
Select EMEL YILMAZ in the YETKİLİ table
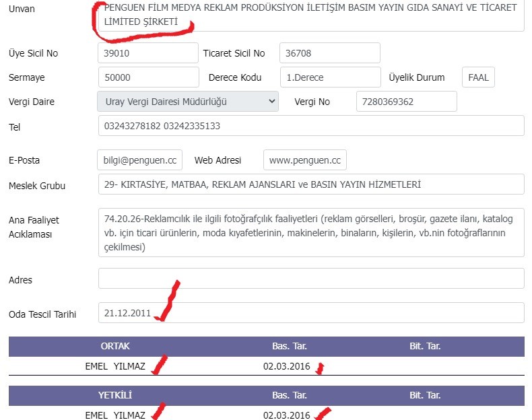[115, 415]
